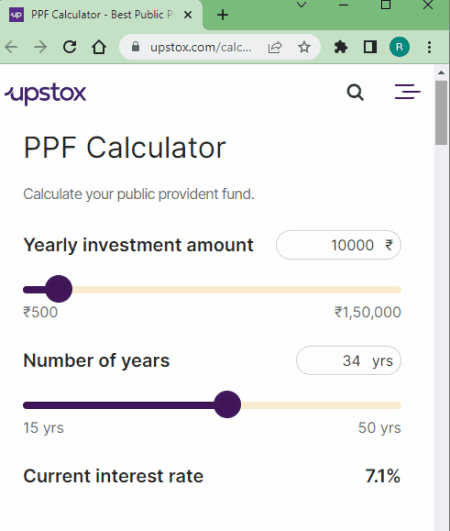View site information via padlock icon
Screen dimensions: 450x531
(x=135, y=46)
